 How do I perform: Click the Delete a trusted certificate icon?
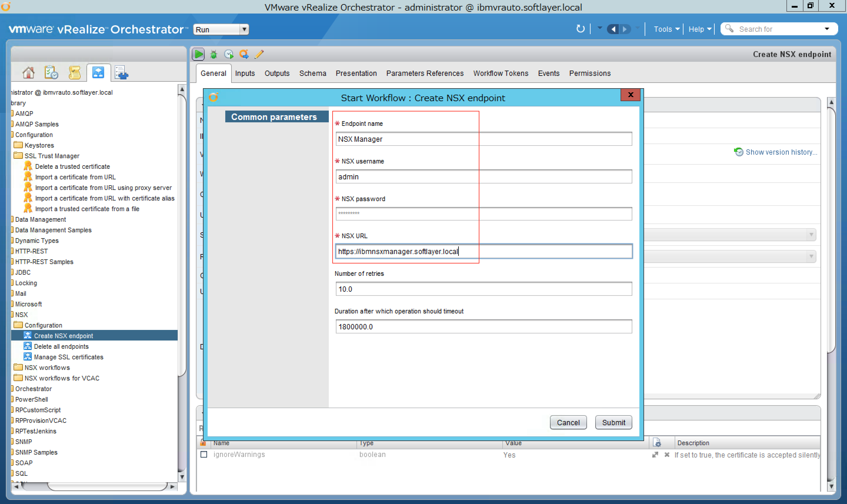pos(28,166)
